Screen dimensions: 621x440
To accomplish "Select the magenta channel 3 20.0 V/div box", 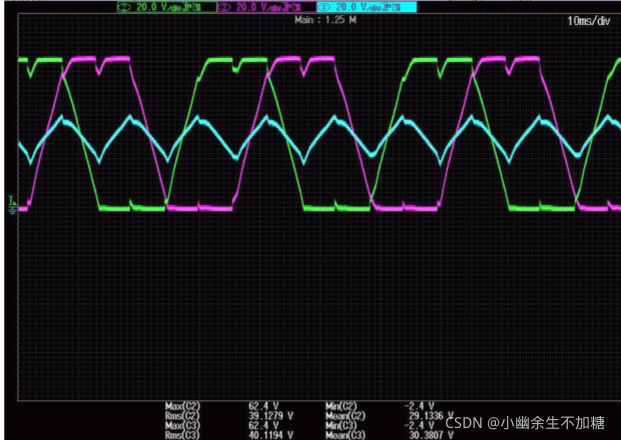I will click(x=267, y=7).
